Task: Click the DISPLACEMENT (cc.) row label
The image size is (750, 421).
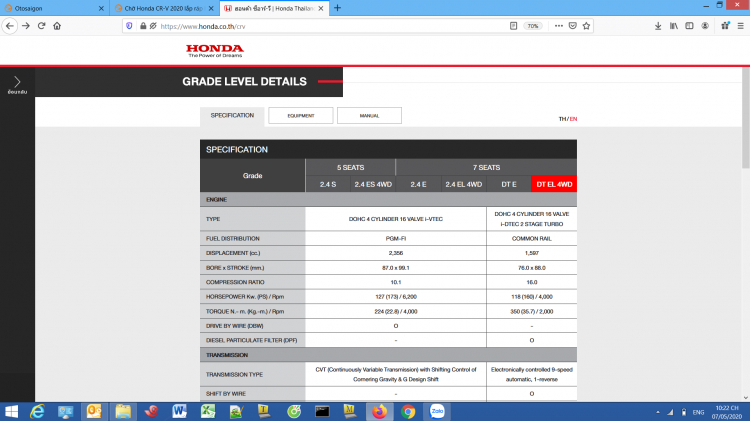Action: 233,253
